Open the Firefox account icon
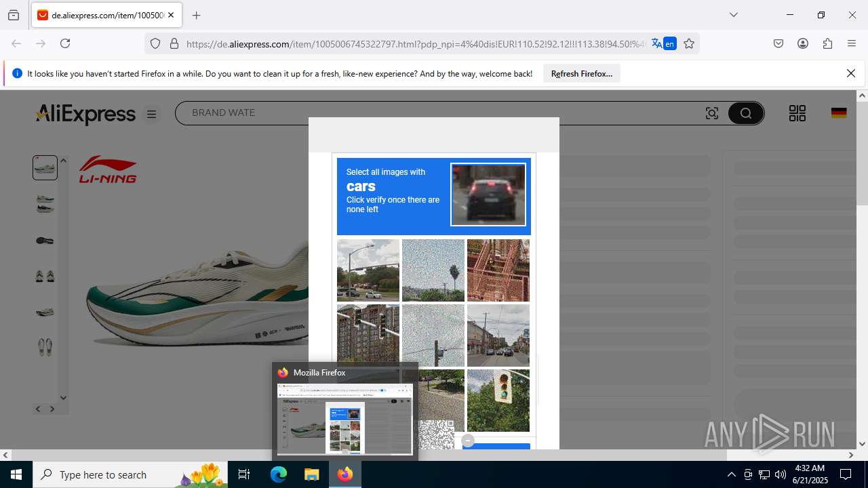Viewport: 868px width, 488px height. 803,43
